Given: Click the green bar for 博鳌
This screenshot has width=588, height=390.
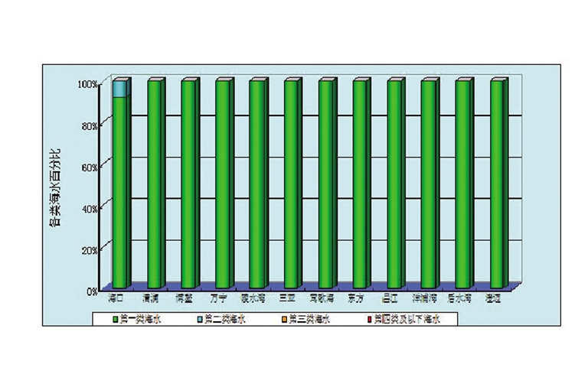Looking at the screenshot, I should click(x=188, y=184).
